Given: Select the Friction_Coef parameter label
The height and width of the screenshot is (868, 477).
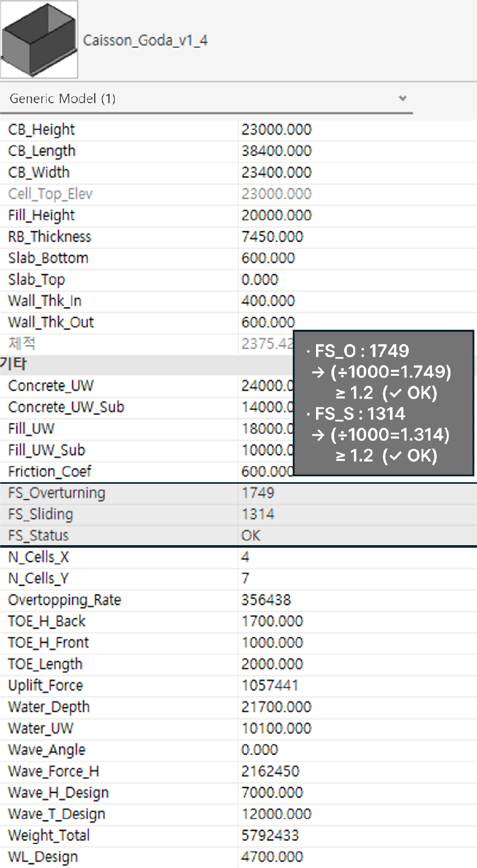Looking at the screenshot, I should click(x=50, y=472).
